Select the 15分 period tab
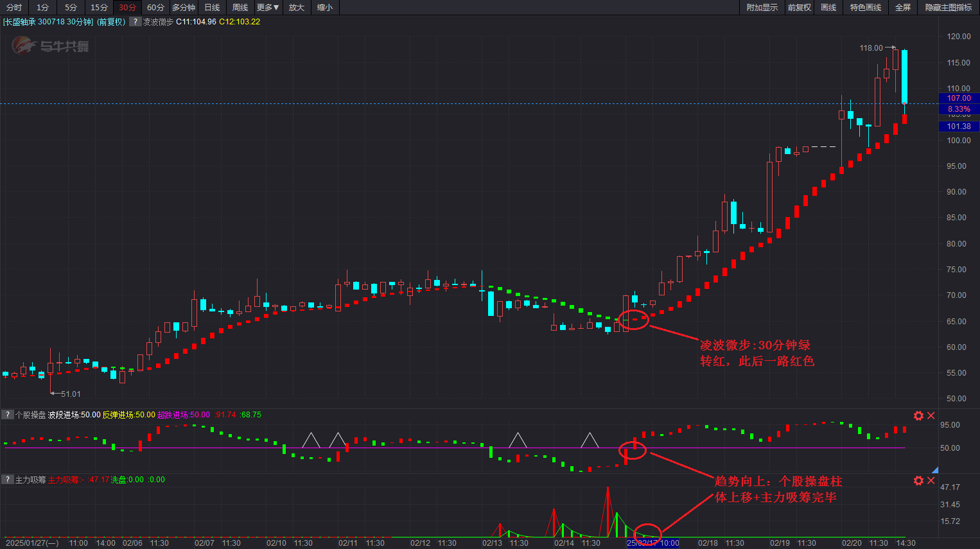Viewport: 980px width, 549px height. 99,8
